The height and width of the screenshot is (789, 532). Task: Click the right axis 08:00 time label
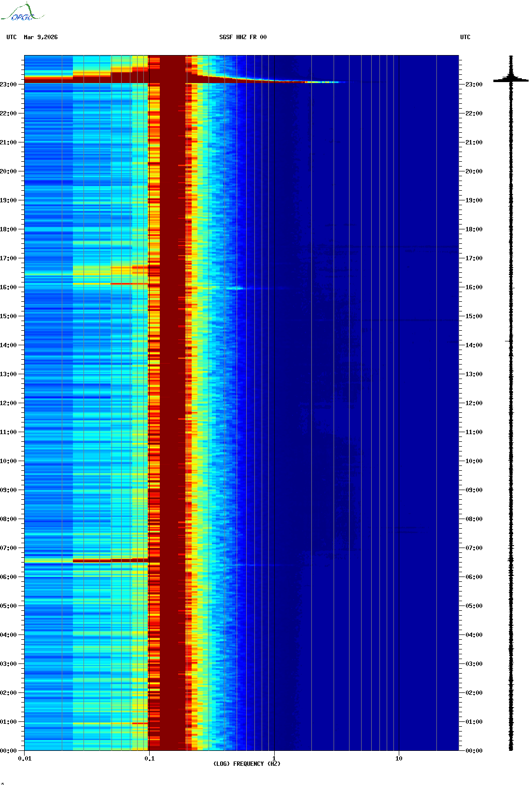pos(474,519)
